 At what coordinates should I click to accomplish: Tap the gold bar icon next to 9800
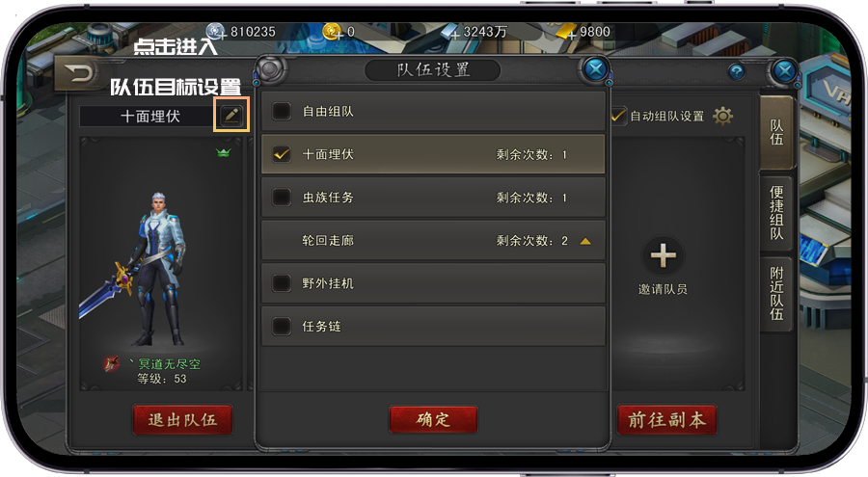tap(567, 32)
